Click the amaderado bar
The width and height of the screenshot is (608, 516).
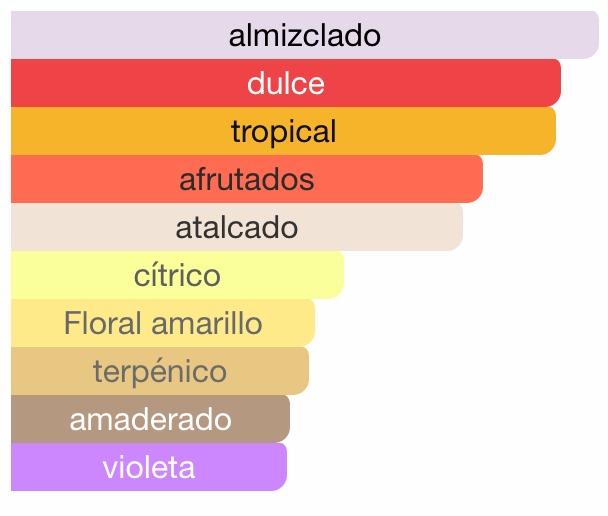click(x=150, y=419)
